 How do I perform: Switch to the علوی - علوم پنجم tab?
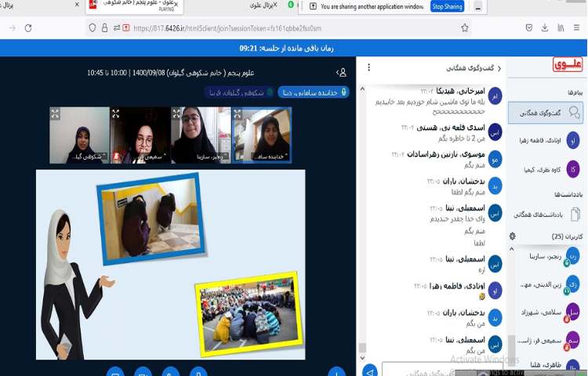point(135,5)
